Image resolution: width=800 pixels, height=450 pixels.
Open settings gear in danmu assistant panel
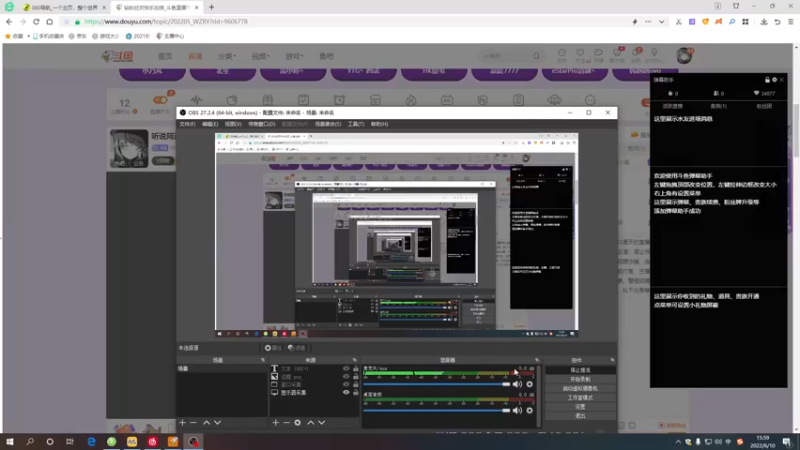[774, 80]
